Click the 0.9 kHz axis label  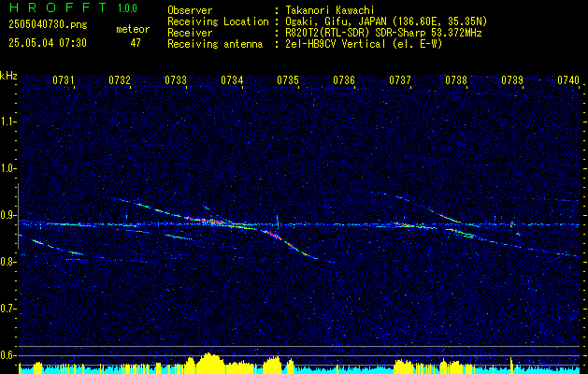7,215
